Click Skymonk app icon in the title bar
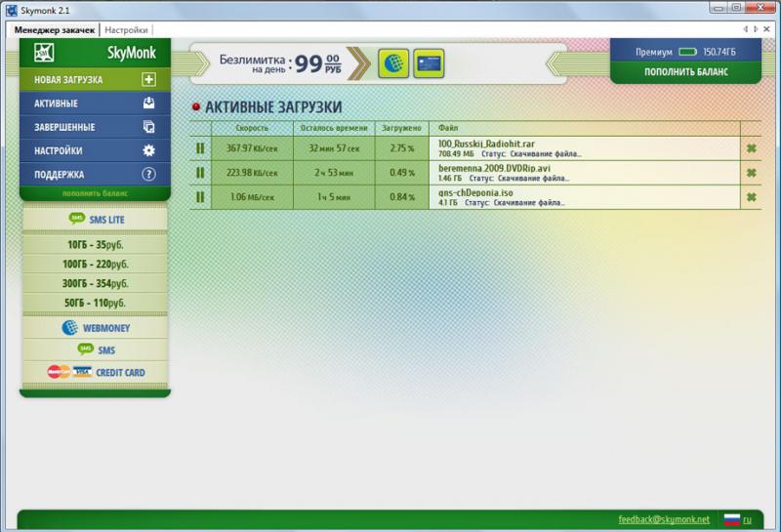781x532 pixels. click(11, 10)
